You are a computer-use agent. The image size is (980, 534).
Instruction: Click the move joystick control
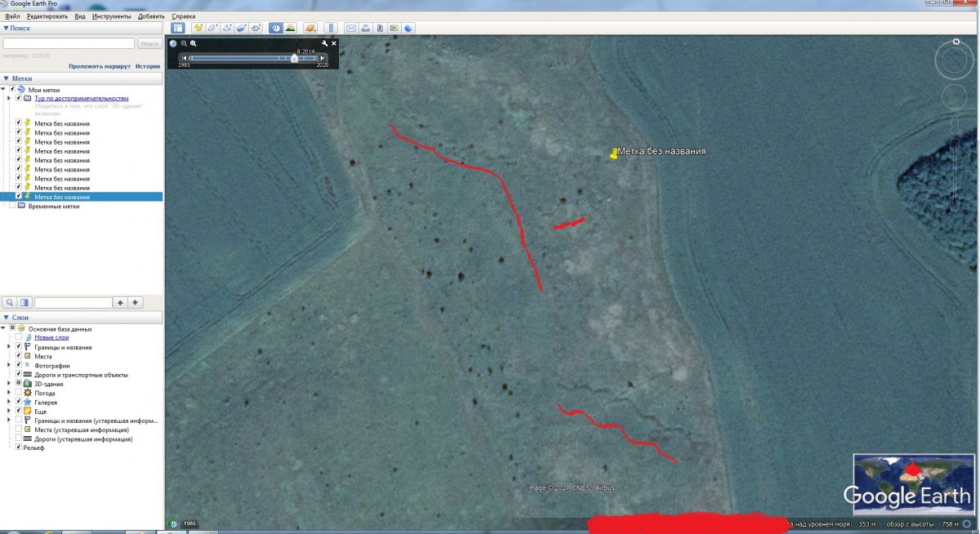click(953, 96)
